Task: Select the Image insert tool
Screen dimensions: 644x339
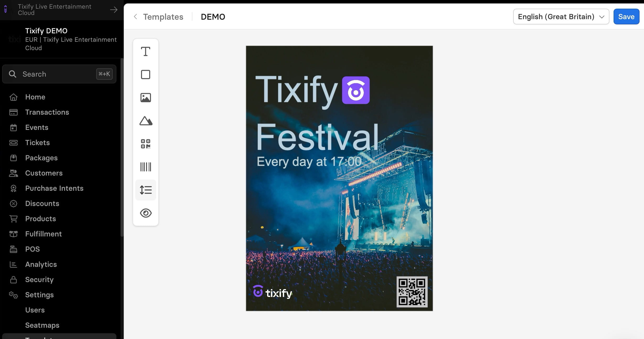Action: [145, 98]
